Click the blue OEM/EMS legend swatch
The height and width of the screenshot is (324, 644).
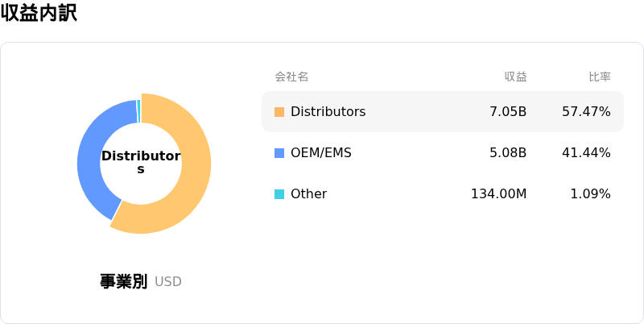tap(279, 153)
